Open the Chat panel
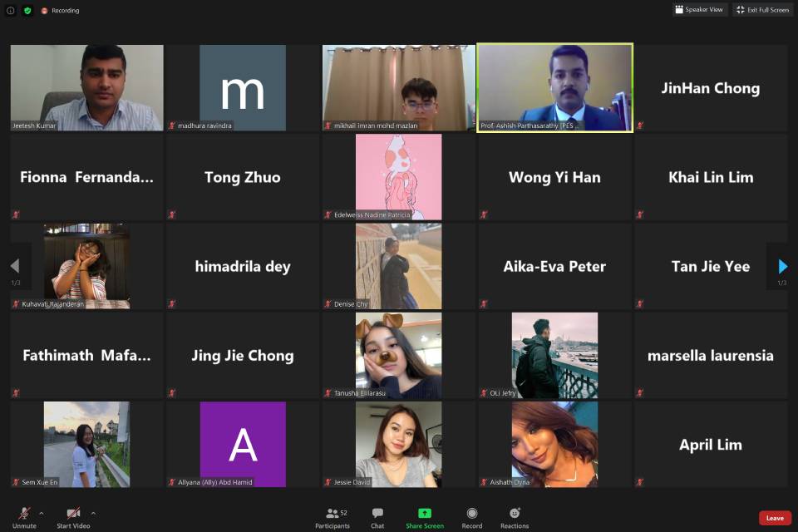Image resolution: width=798 pixels, height=532 pixels. point(377,514)
